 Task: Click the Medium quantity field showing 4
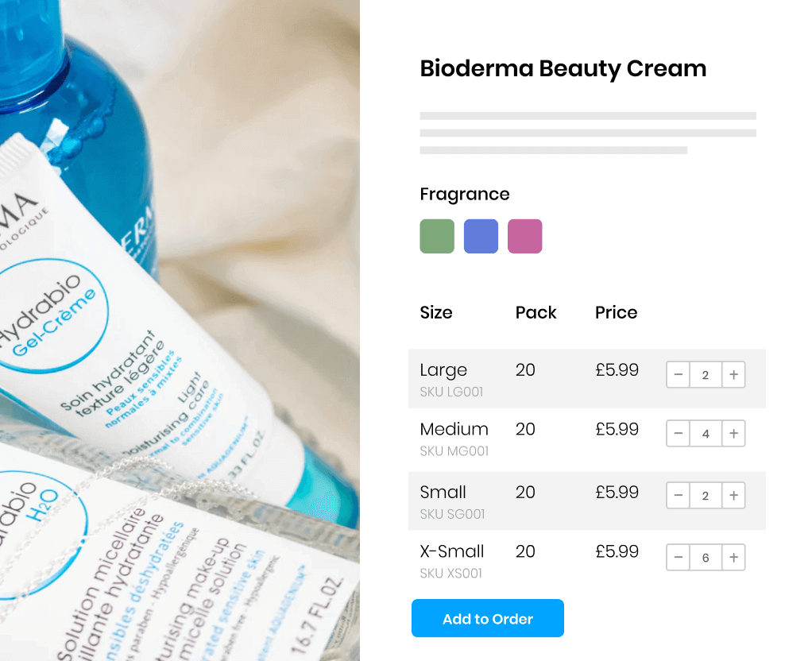[x=706, y=434]
